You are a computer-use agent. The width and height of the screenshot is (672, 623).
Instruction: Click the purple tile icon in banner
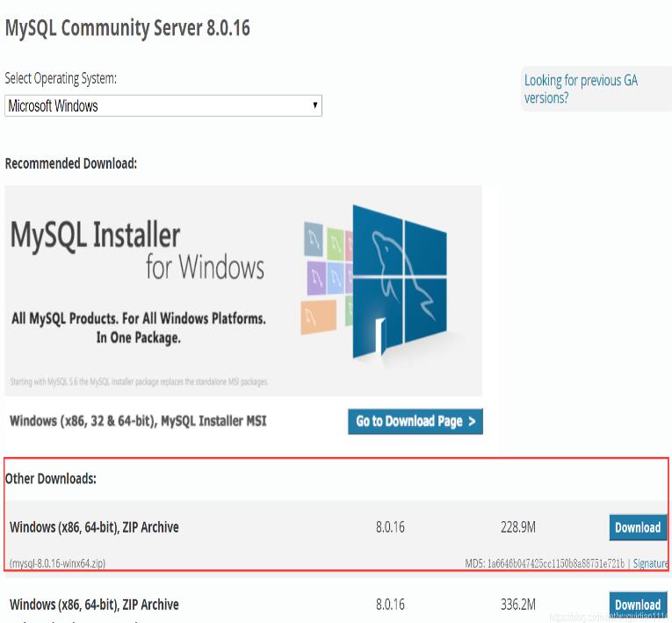(316, 279)
